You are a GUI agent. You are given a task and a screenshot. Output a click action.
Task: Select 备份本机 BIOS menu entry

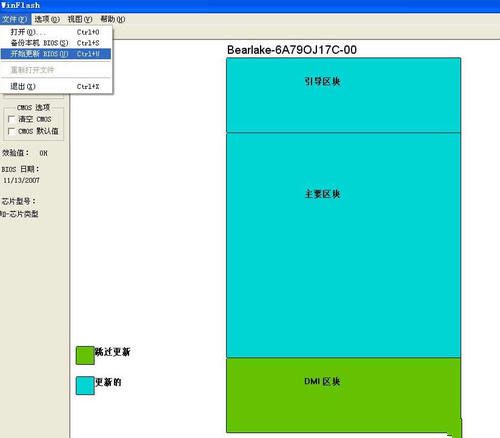(x=56, y=43)
